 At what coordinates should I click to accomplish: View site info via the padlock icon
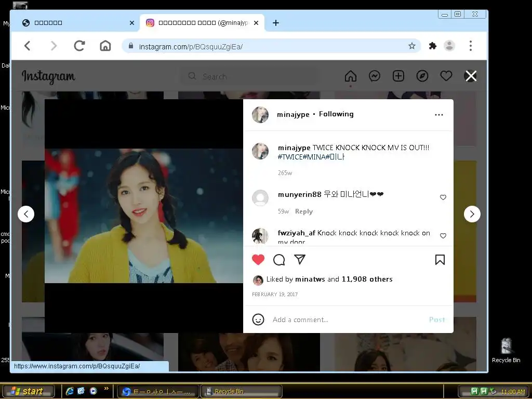[x=131, y=46]
